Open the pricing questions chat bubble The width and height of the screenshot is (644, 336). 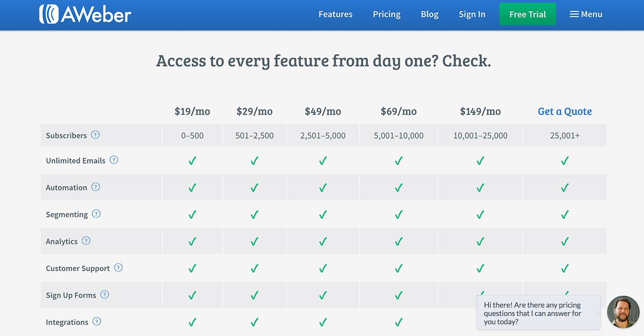(538, 313)
